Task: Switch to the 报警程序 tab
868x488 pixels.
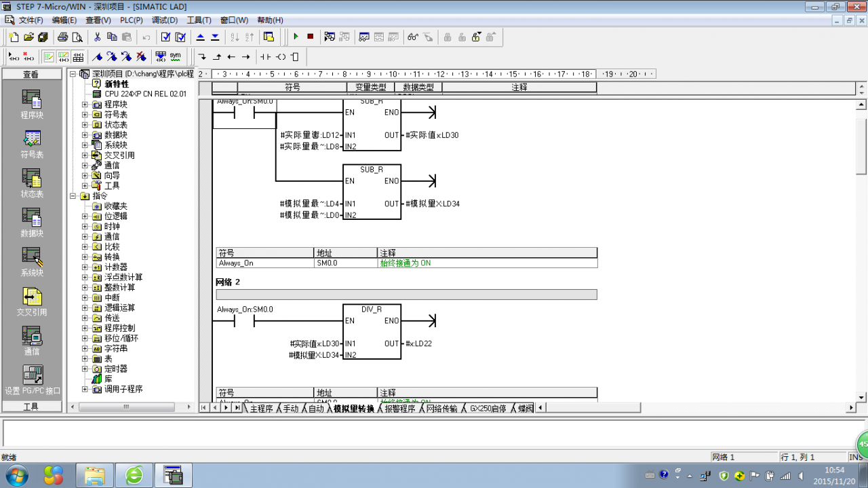Action: tap(399, 409)
